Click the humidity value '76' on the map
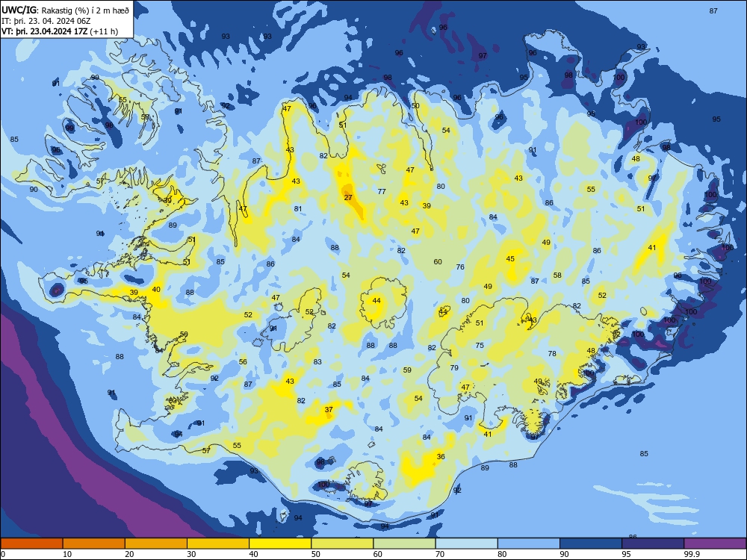The width and height of the screenshot is (747, 560). point(460,267)
